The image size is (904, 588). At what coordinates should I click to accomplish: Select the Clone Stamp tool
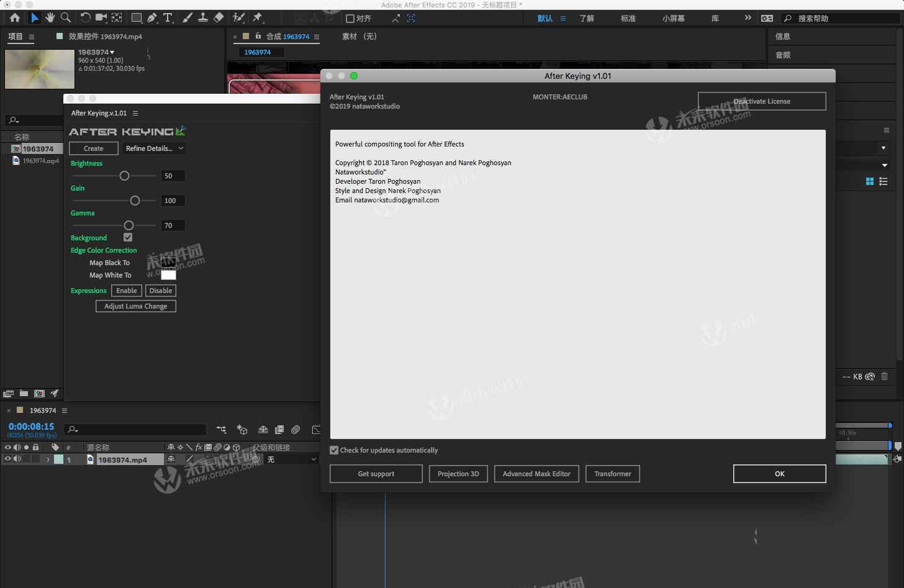point(203,18)
